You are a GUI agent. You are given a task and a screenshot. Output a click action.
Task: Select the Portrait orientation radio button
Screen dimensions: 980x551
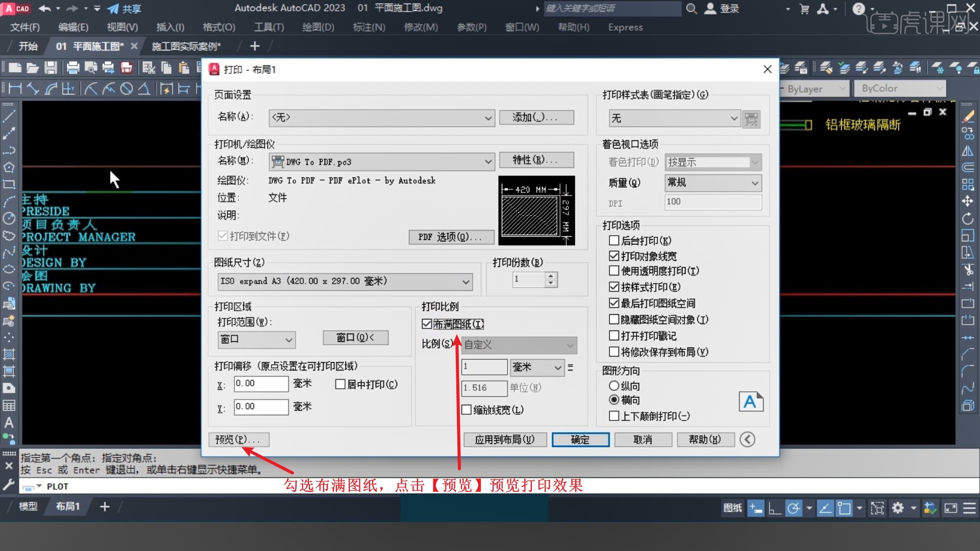pyautogui.click(x=614, y=386)
